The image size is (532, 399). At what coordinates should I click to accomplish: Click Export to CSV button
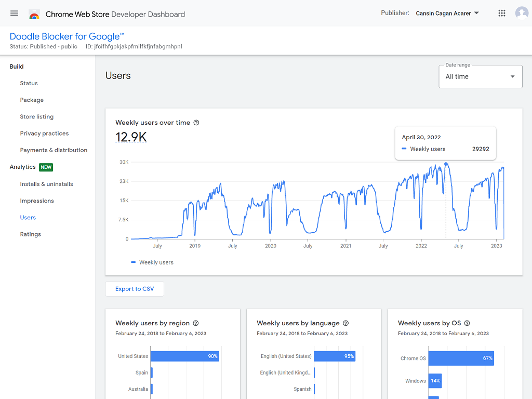click(x=135, y=289)
